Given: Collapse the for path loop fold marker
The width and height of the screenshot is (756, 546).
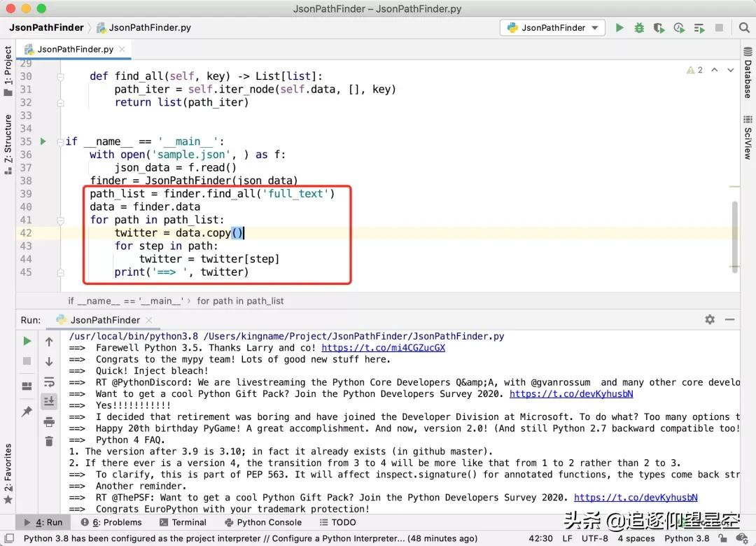Looking at the screenshot, I should coord(61,220).
